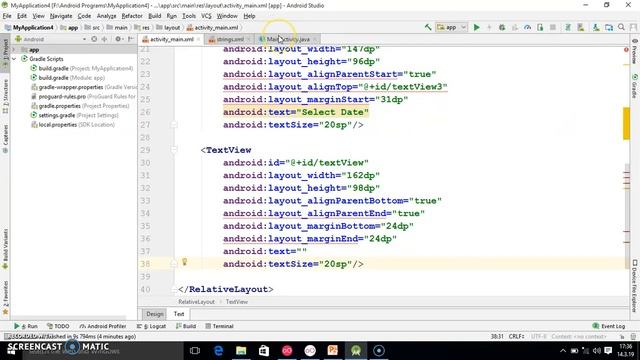Screen dimensions: 640x360
Task: Open Project panel settings gear icon
Action: point(118,39)
